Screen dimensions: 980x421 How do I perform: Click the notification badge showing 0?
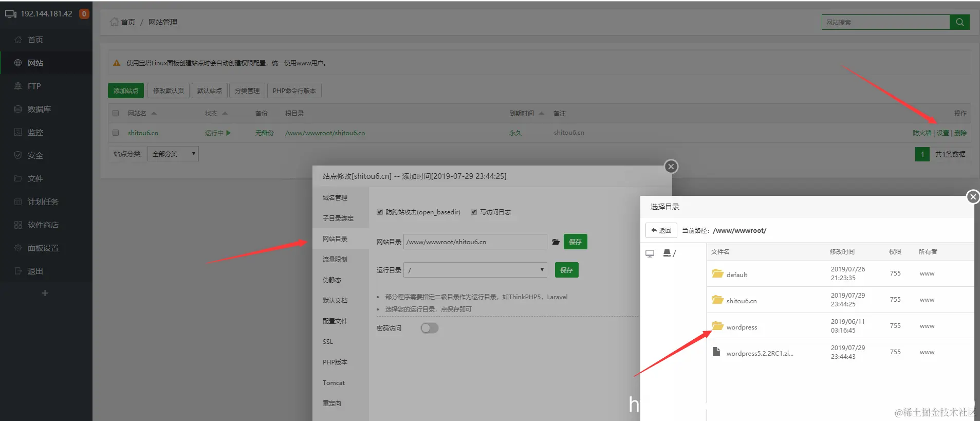pos(84,14)
